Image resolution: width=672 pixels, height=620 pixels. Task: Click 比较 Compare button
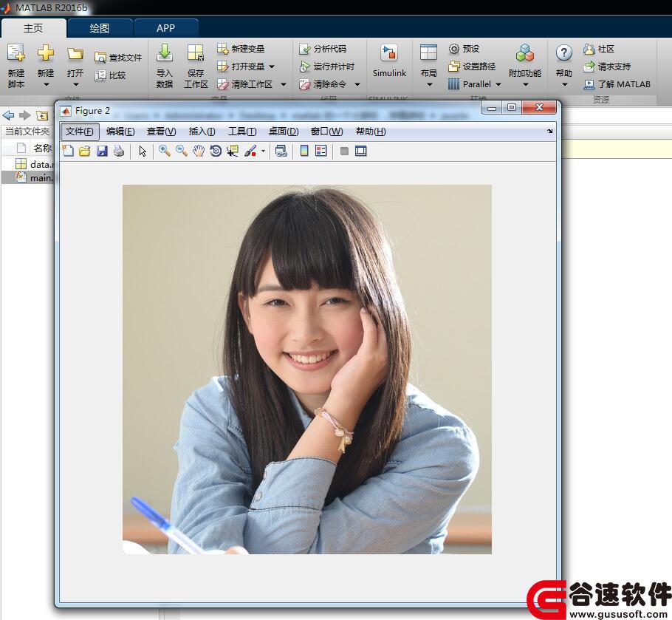click(110, 75)
